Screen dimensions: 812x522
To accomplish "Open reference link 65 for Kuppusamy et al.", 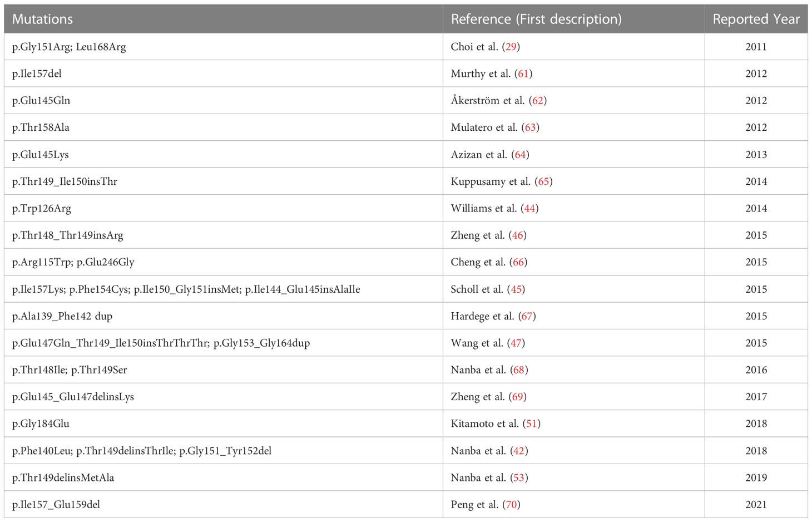I will click(544, 181).
